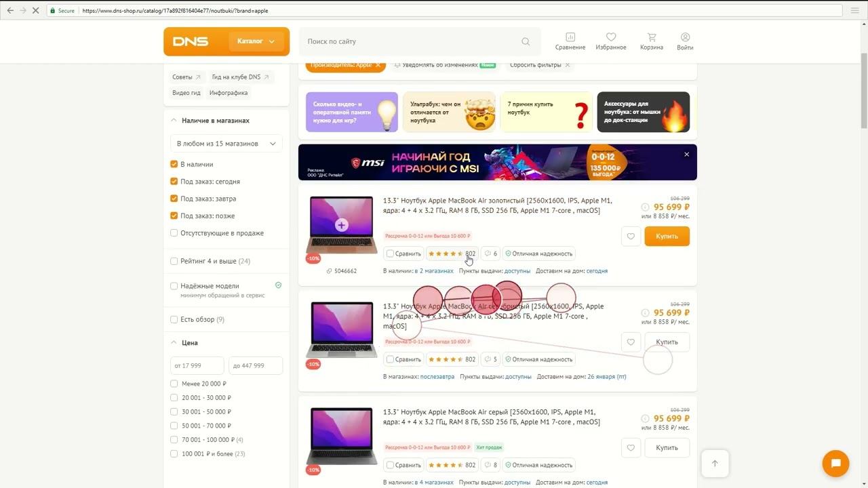
Task: Click the scroll-to-top arrow button
Action: point(715,464)
